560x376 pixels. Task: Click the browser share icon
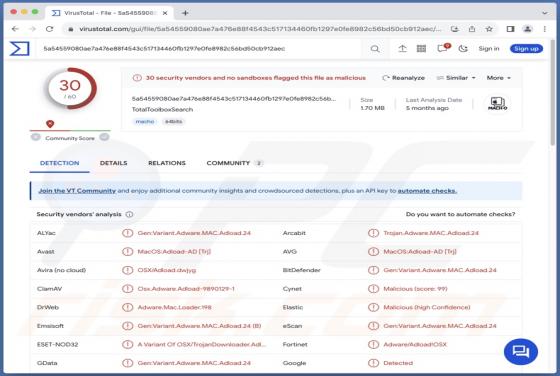click(472, 29)
